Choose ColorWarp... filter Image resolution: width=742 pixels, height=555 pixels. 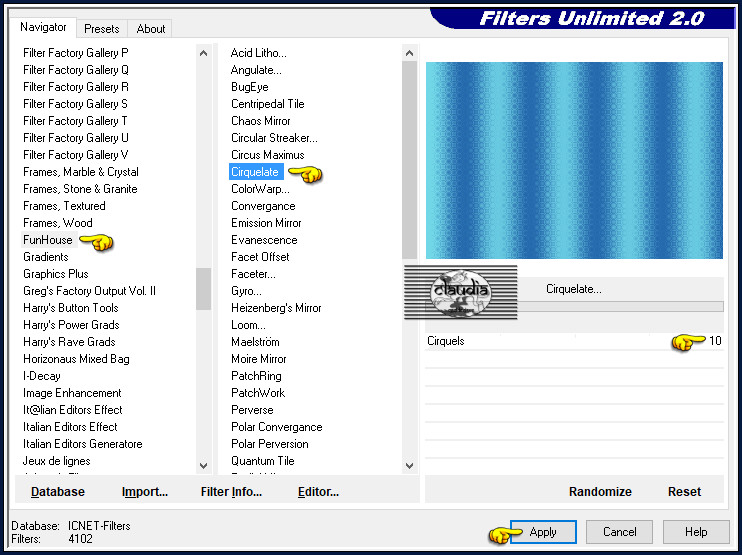[260, 189]
